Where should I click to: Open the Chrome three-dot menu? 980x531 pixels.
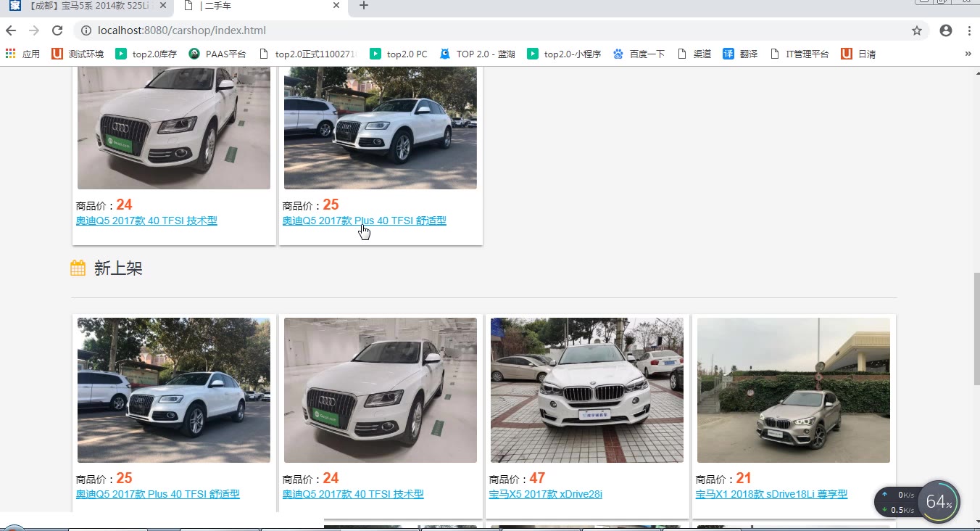[969, 30]
